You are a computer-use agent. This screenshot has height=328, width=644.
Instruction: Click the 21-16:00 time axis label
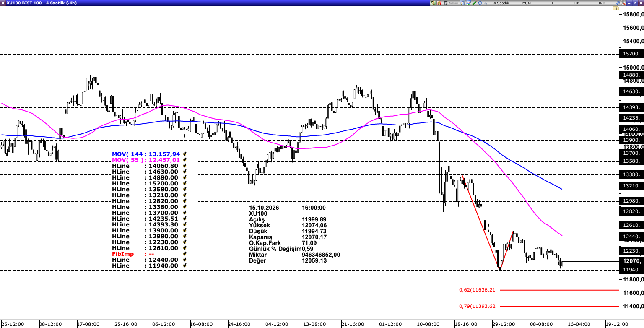(x=353, y=324)
